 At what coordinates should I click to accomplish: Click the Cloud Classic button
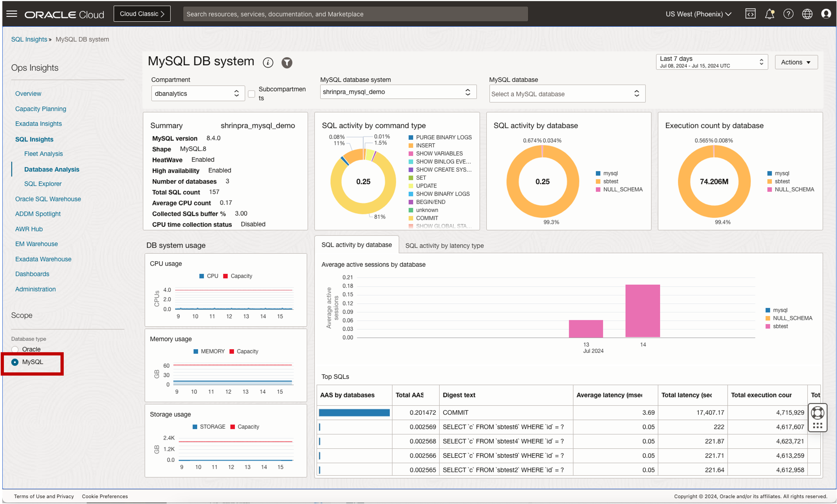142,14
